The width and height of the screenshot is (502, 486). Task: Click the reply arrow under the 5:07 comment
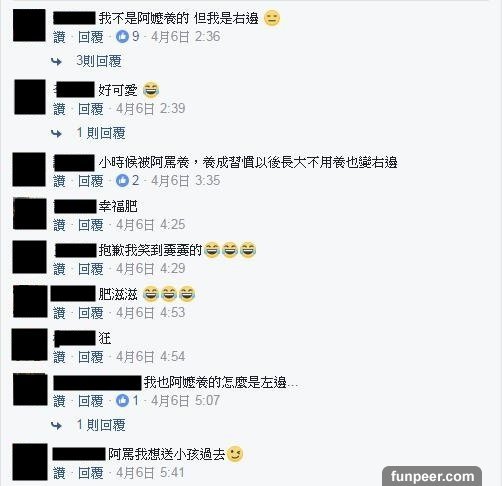(56, 425)
